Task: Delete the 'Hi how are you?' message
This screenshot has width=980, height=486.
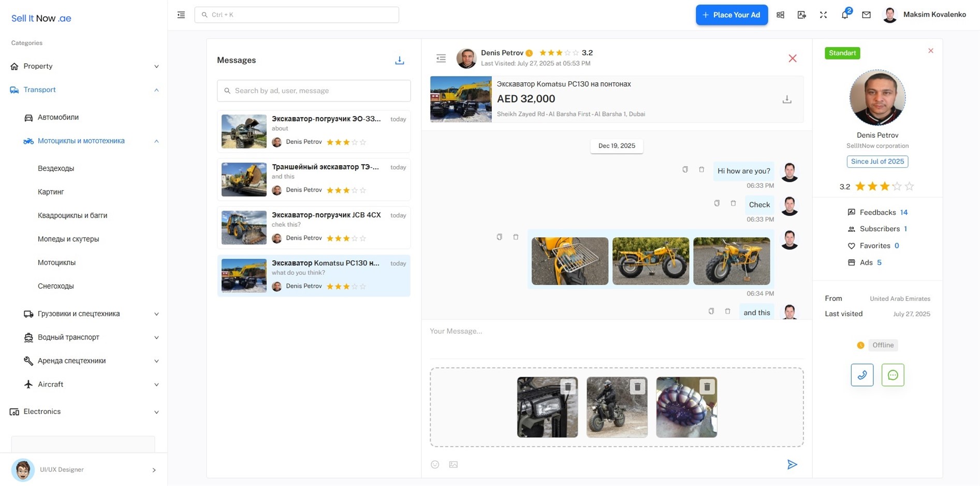Action: [701, 170]
